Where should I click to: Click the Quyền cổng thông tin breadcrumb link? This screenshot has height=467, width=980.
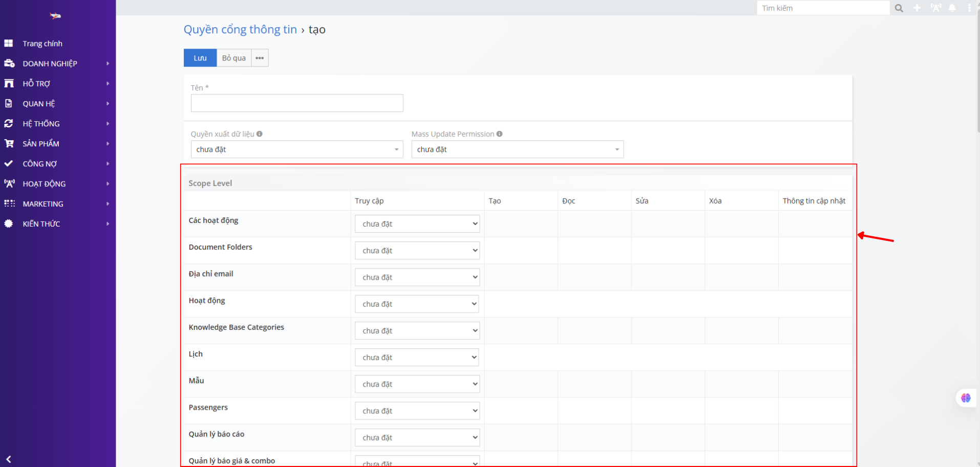240,30
